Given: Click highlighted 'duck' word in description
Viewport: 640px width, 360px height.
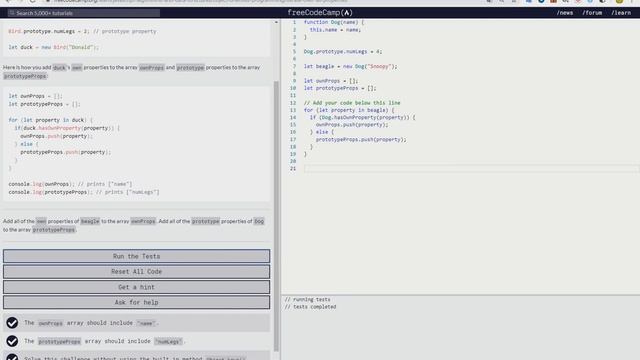Looking at the screenshot, I should pos(59,68).
